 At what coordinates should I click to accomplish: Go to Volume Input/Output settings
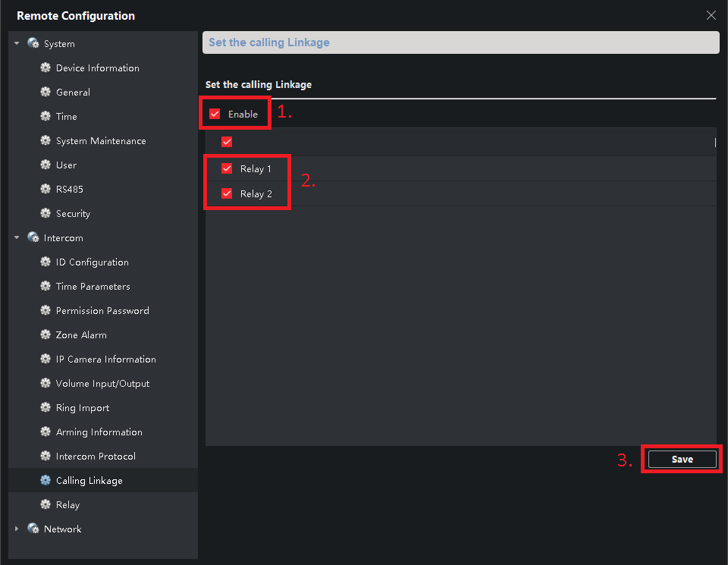(102, 384)
